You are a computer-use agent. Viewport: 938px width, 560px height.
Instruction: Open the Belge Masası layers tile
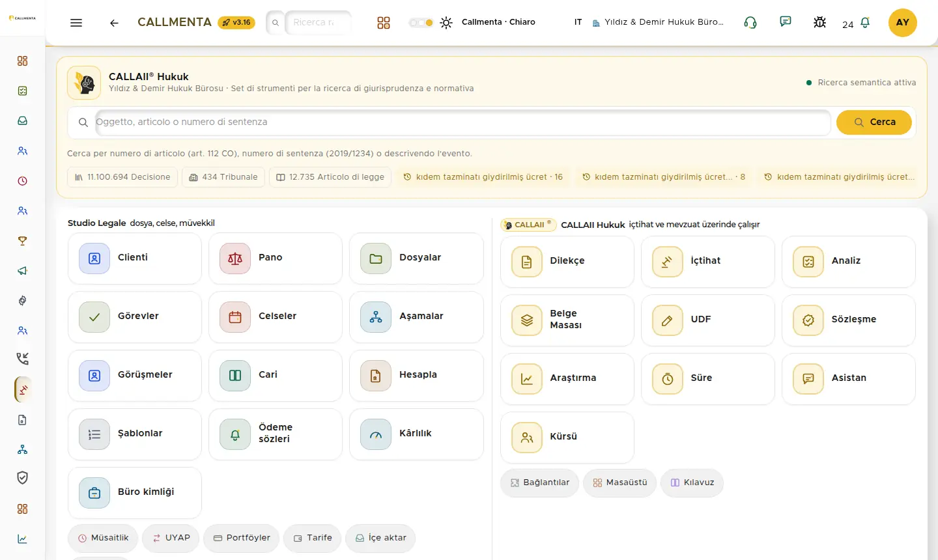567,320
